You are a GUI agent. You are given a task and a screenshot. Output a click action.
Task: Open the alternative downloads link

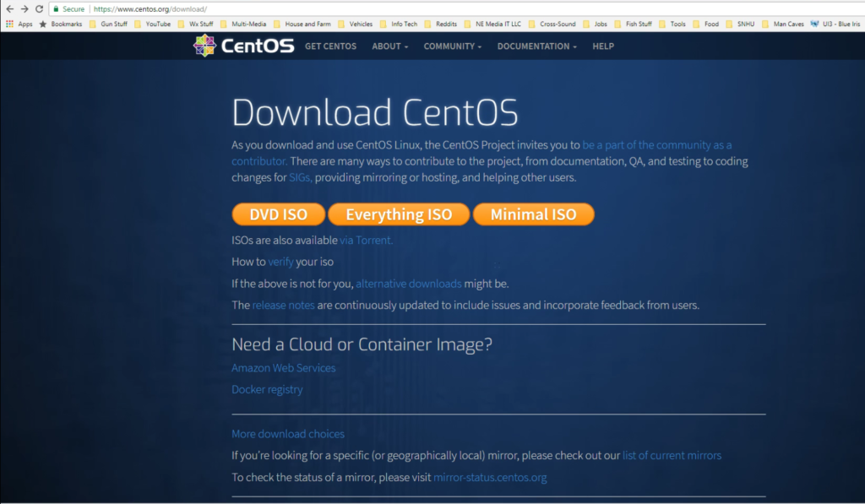[409, 284]
